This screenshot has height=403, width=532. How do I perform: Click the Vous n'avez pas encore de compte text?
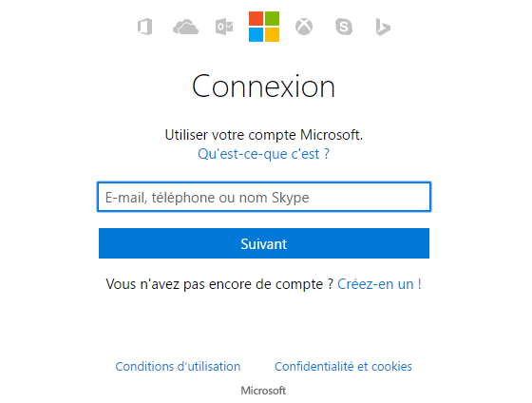219,284
